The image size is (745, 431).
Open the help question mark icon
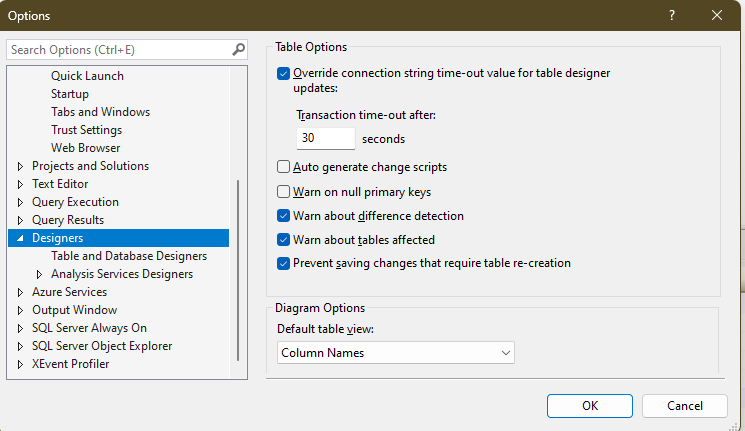[672, 15]
